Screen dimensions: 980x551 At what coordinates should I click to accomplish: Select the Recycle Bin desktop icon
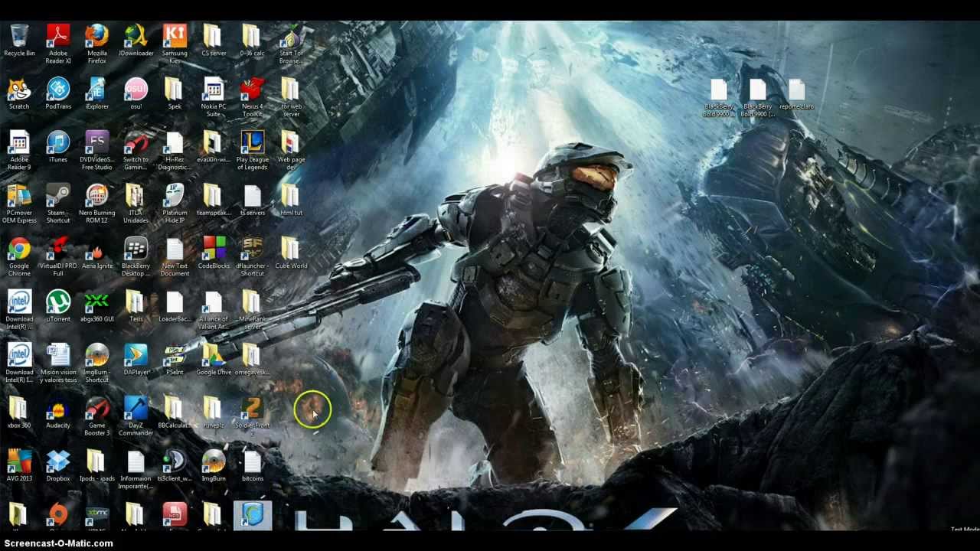point(19,41)
